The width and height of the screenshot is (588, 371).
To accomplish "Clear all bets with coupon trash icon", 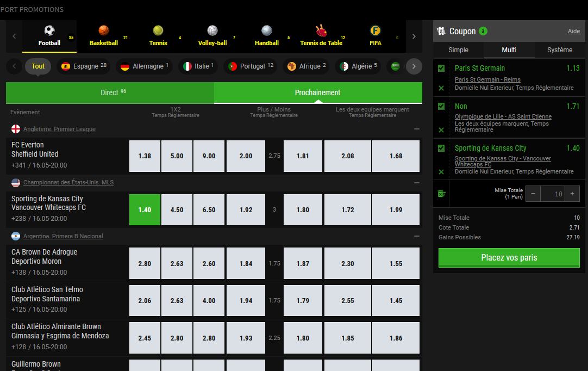I will point(441,194).
